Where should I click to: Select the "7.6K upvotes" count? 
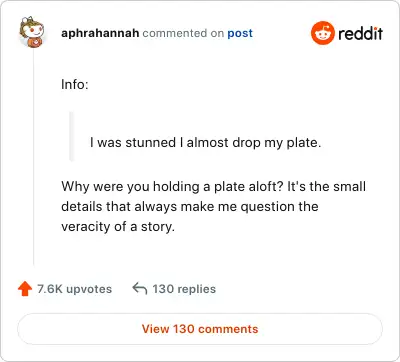pos(74,289)
